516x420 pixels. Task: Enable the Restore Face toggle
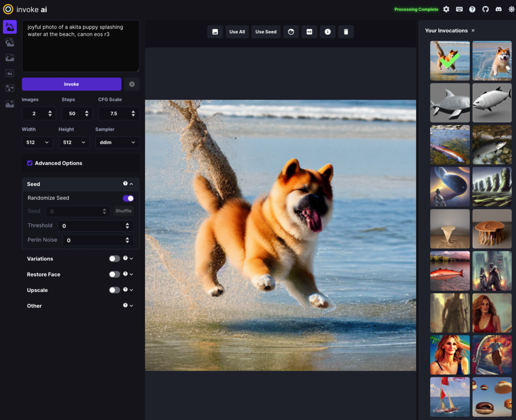pyautogui.click(x=114, y=274)
